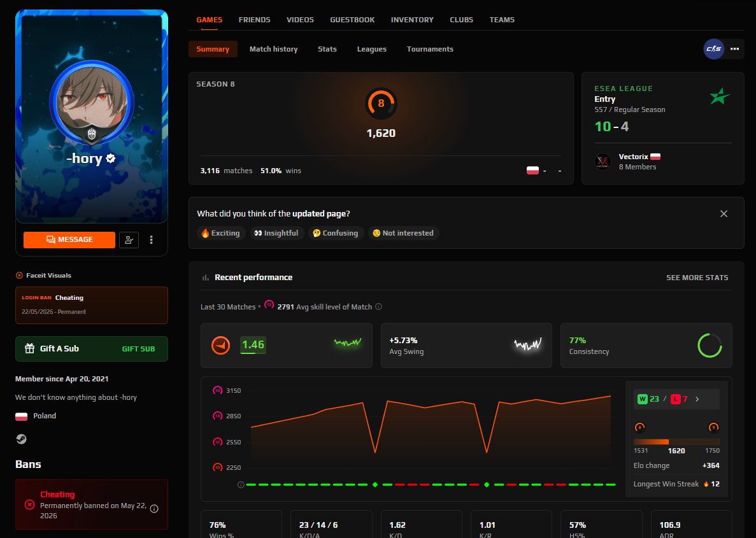Click the 106.9 ADR stat card
Viewport: 756px width, 538px height.
[x=692, y=525]
